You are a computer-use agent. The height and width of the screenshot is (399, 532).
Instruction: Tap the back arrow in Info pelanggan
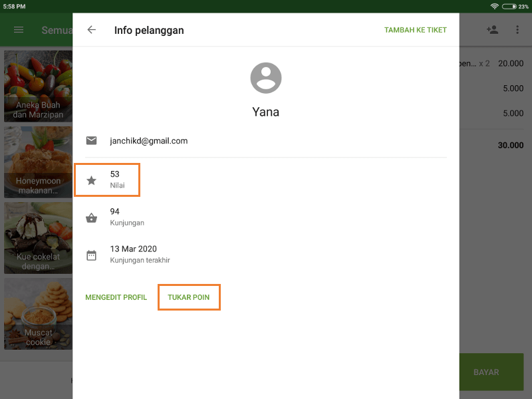91,29
